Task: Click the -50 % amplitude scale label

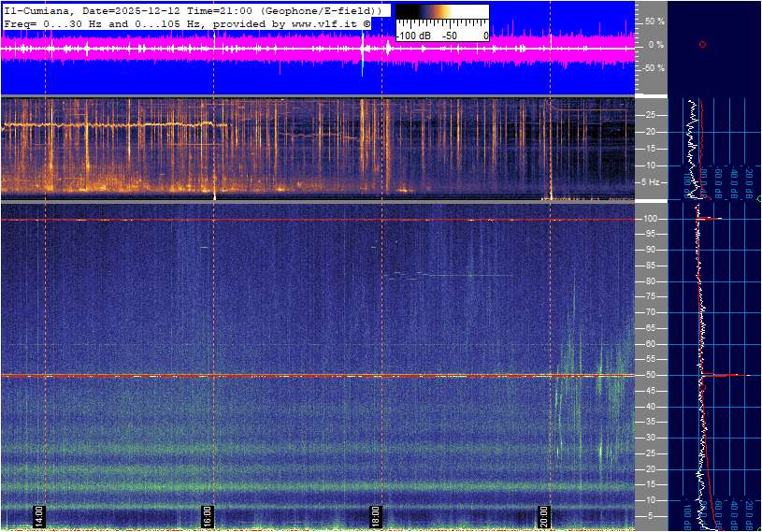Action: pyautogui.click(x=652, y=68)
